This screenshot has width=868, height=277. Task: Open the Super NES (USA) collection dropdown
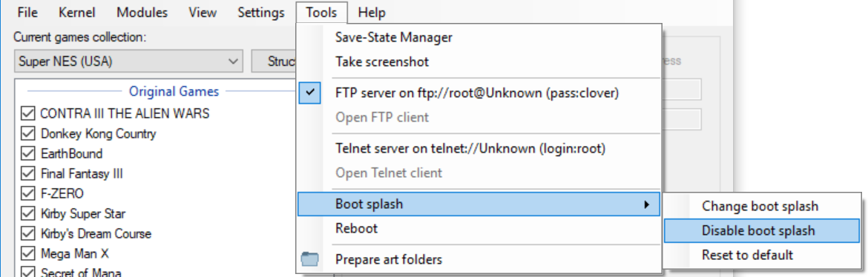[128, 61]
